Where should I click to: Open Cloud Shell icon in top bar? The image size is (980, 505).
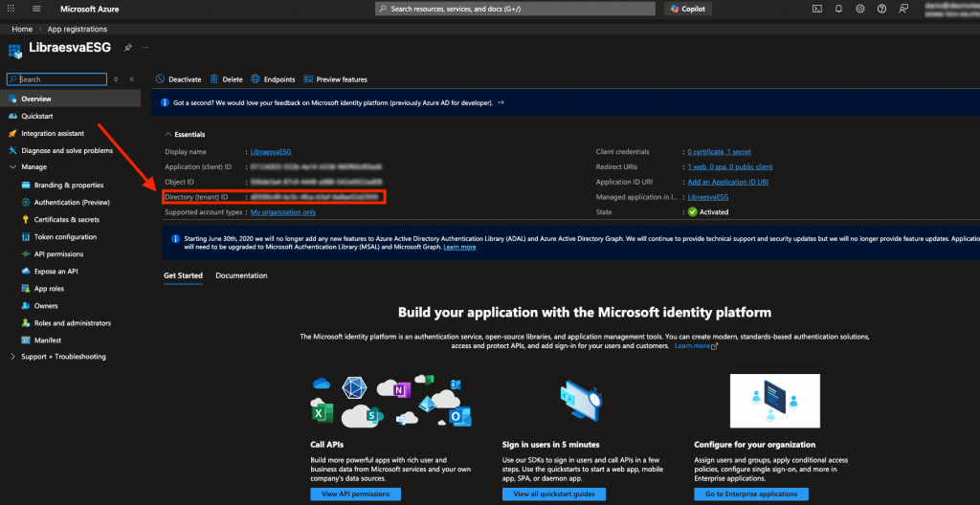coord(817,9)
